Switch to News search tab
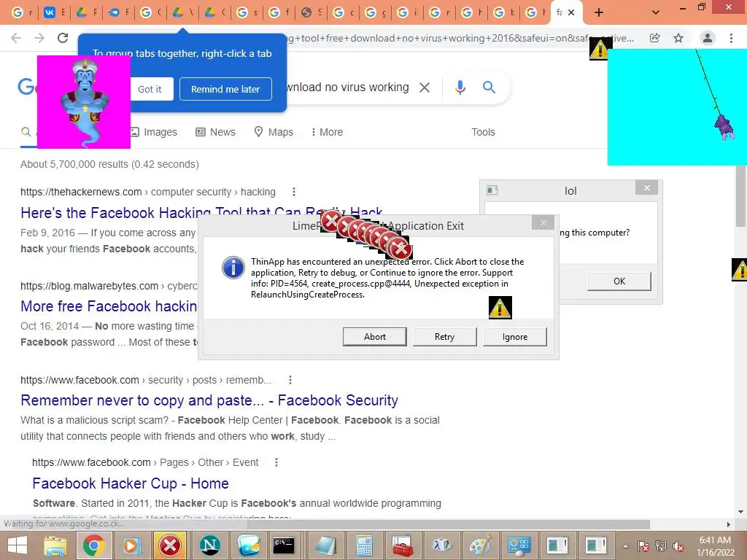Image resolution: width=747 pixels, height=560 pixels. (216, 132)
